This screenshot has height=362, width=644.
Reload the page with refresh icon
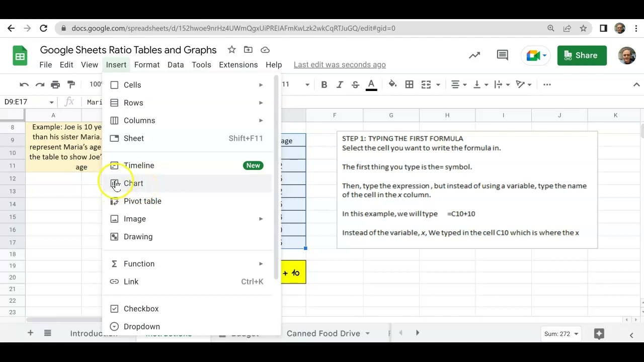(x=43, y=28)
